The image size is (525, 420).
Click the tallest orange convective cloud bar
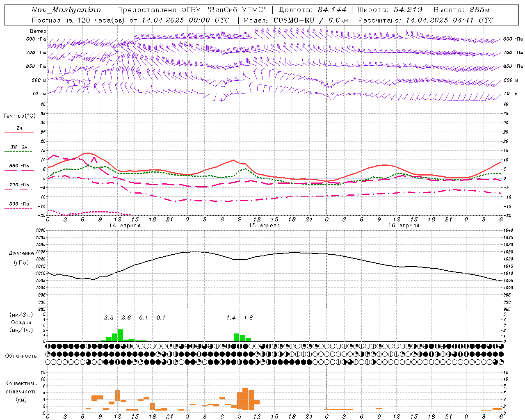coord(245,399)
